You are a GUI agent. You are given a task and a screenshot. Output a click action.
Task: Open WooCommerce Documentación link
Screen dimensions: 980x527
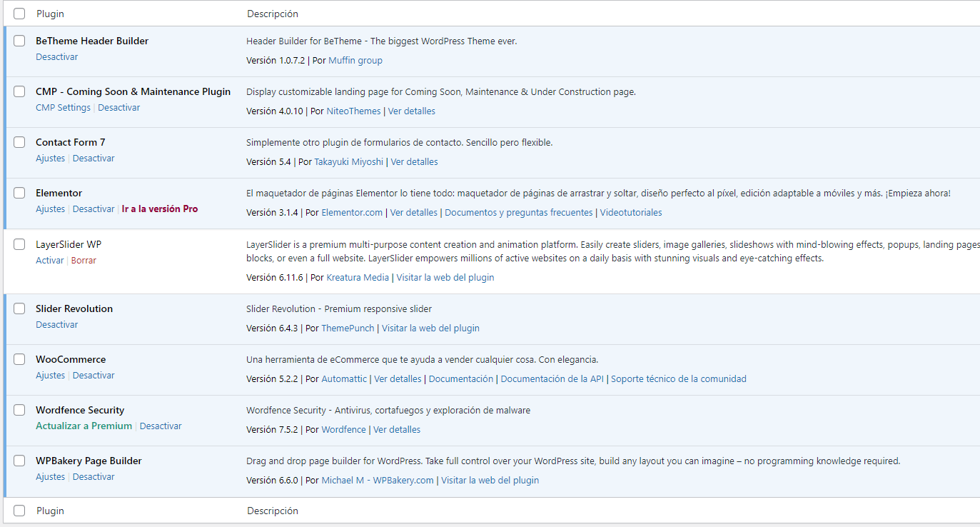[461, 379]
